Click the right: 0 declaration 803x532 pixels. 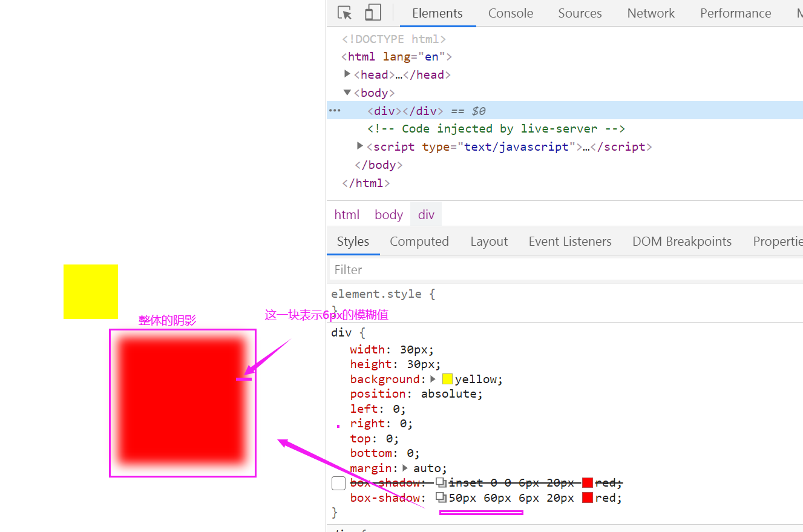[381, 424]
